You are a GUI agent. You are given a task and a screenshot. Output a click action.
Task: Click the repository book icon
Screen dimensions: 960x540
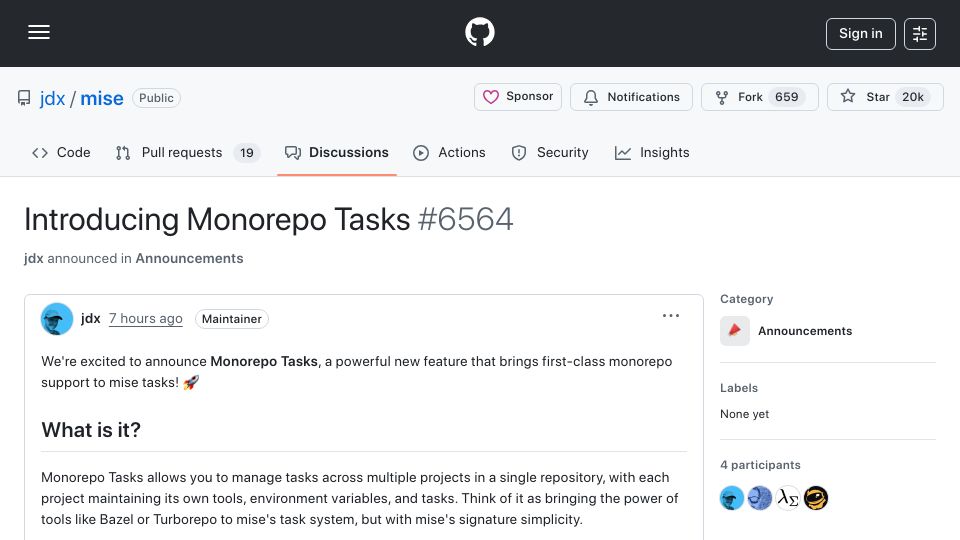pos(24,98)
